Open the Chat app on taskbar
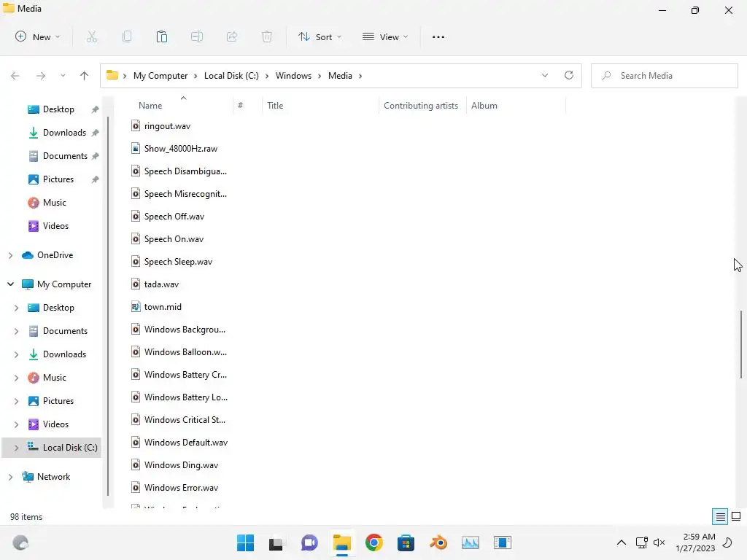This screenshot has height=560, width=747. click(x=309, y=542)
